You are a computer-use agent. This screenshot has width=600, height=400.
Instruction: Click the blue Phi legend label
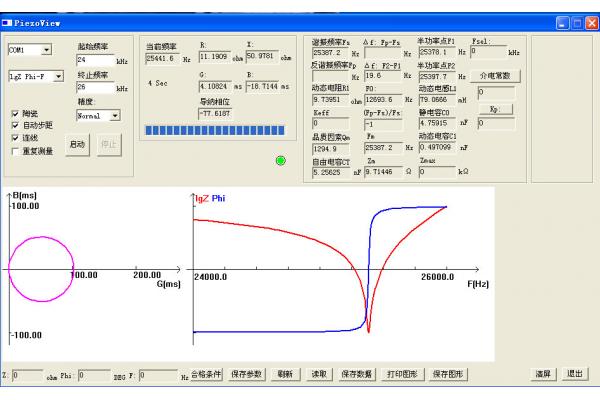pyautogui.click(x=218, y=198)
